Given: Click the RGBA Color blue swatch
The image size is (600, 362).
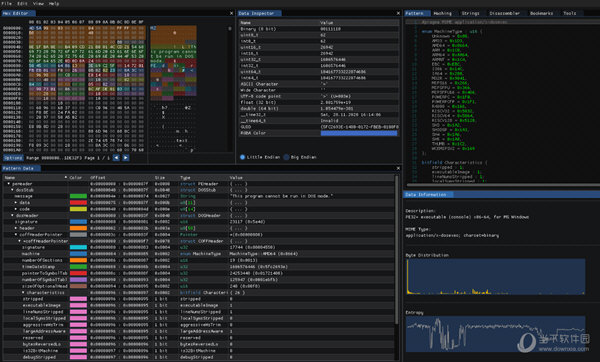Looking at the screenshot, I should (359, 133).
